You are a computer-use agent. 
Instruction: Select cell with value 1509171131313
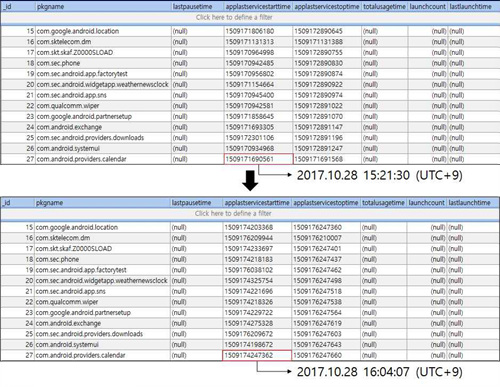click(x=259, y=42)
